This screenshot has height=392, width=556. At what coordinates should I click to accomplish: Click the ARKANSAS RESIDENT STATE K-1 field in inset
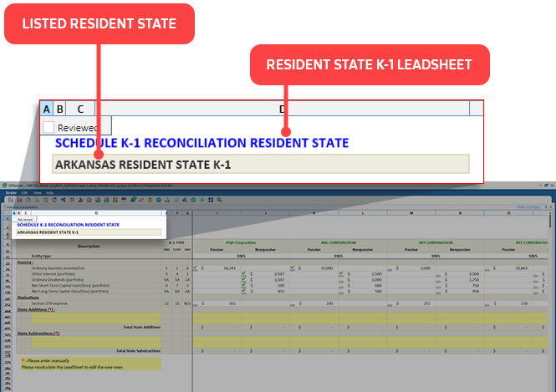[x=261, y=164]
